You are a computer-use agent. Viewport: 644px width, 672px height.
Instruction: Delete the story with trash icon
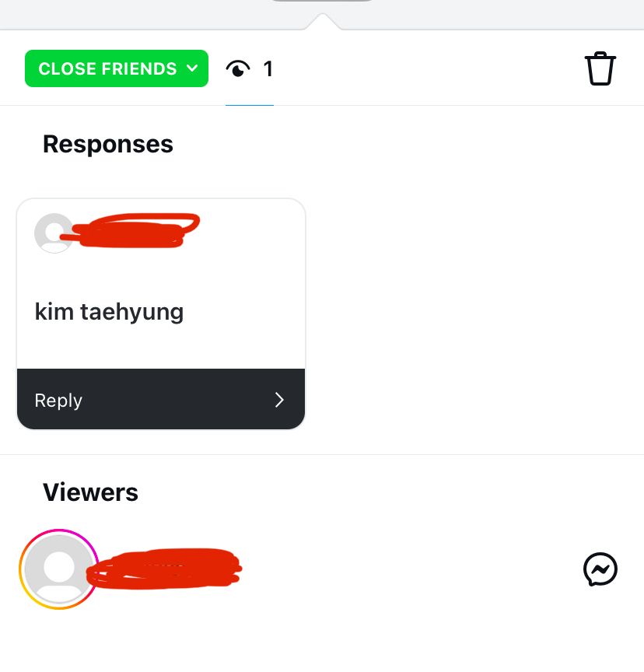coord(600,68)
